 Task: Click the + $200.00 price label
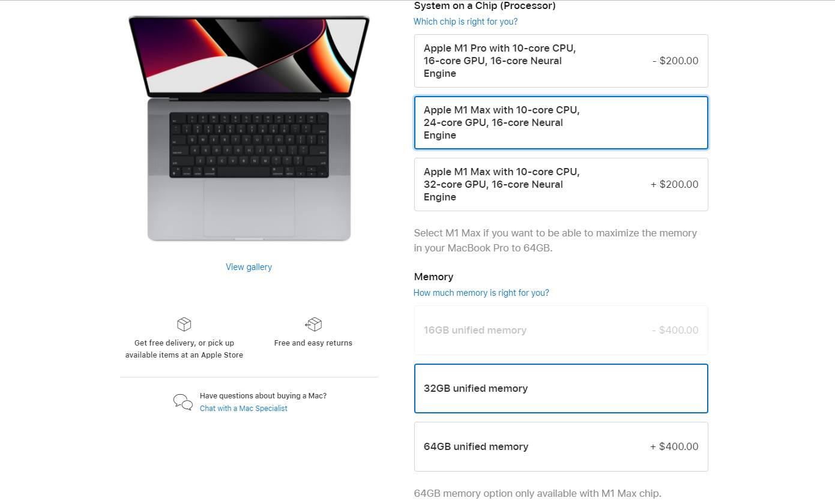(674, 184)
